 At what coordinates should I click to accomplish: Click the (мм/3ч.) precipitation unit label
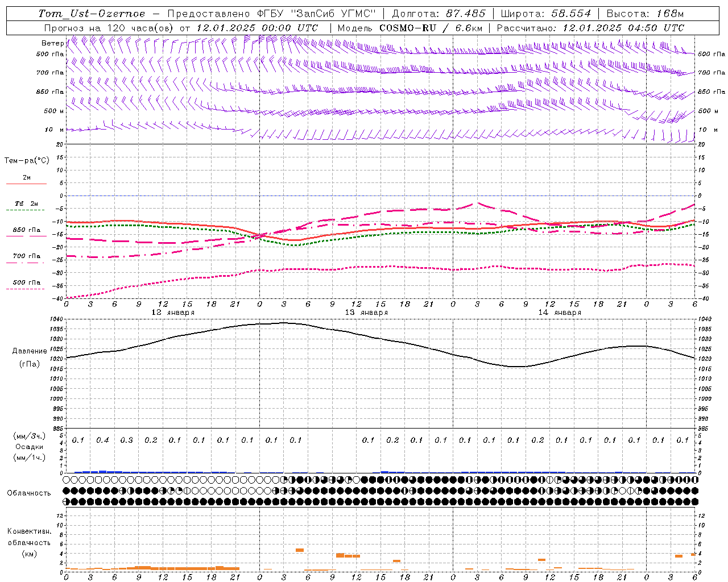pyautogui.click(x=30, y=436)
